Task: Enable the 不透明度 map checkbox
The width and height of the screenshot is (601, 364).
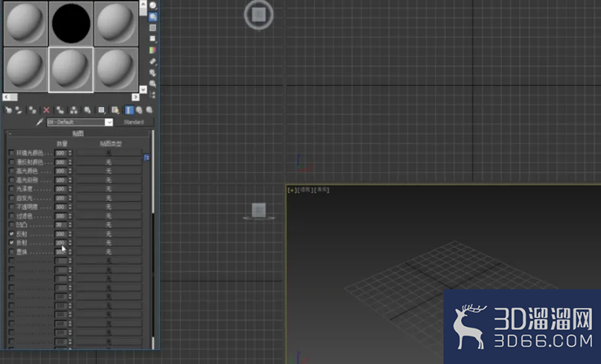Action: 12,206
